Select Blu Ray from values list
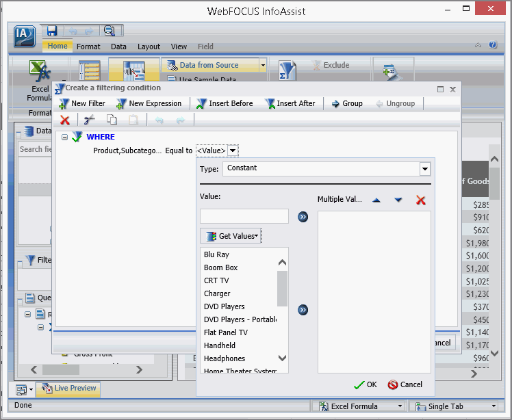This screenshot has height=420, width=512. [216, 254]
